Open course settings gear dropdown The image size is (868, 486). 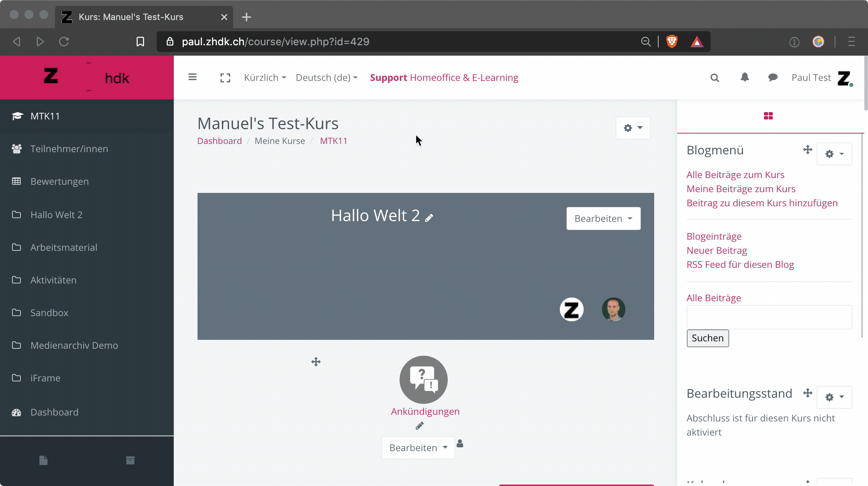pyautogui.click(x=633, y=128)
